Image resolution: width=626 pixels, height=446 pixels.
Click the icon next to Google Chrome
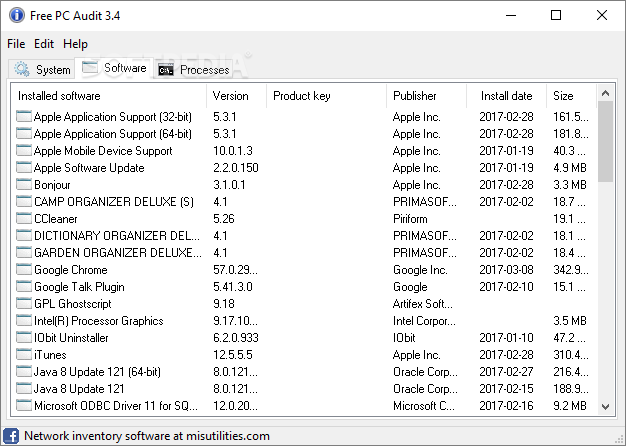(x=24, y=270)
